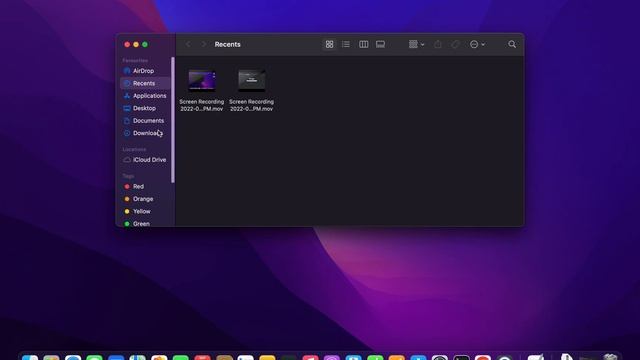Click second recording's file name label
This screenshot has height=360, width=640.
251,105
